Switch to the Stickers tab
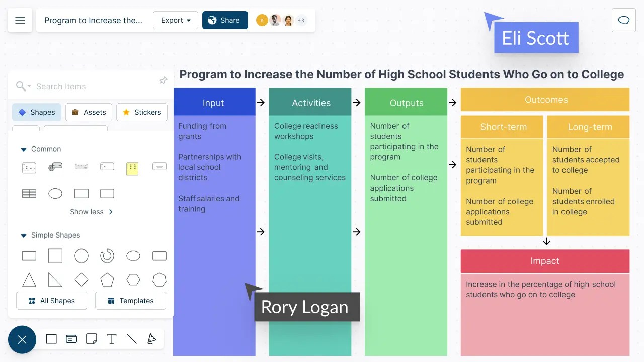 coord(142,112)
